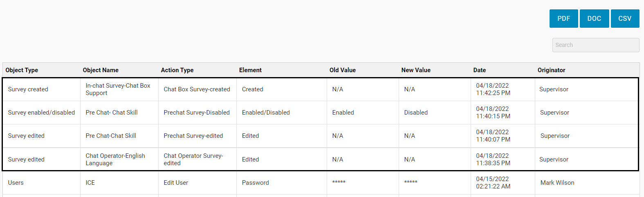This screenshot has height=197, width=644.
Task: Export the log as PDF
Action: click(x=563, y=19)
